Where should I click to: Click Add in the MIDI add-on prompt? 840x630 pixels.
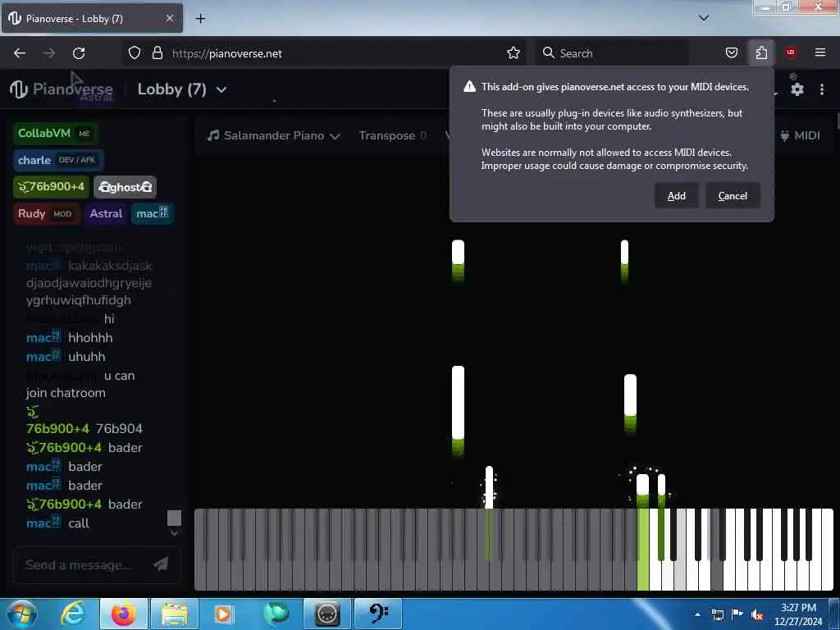[x=676, y=195]
